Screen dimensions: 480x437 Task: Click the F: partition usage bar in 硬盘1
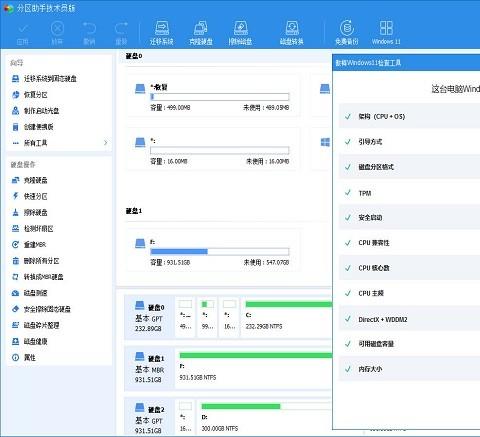[x=220, y=251]
